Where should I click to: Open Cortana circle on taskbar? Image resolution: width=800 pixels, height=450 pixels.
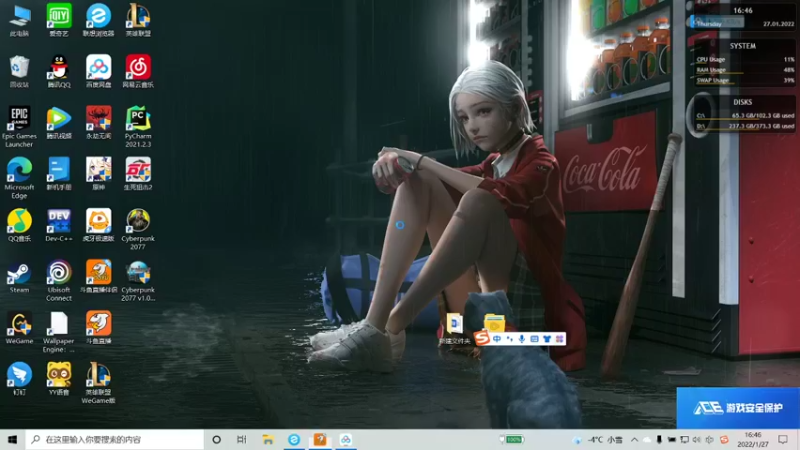pos(216,439)
